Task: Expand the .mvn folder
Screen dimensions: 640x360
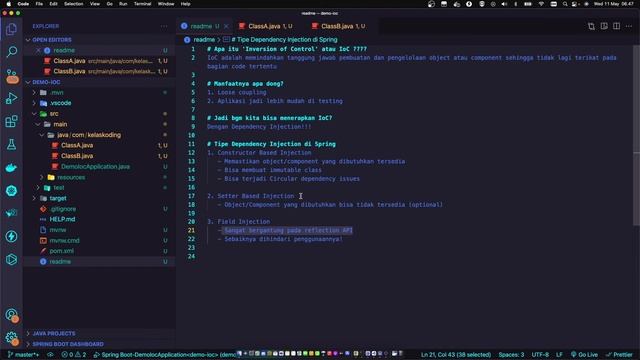Action: [57, 93]
